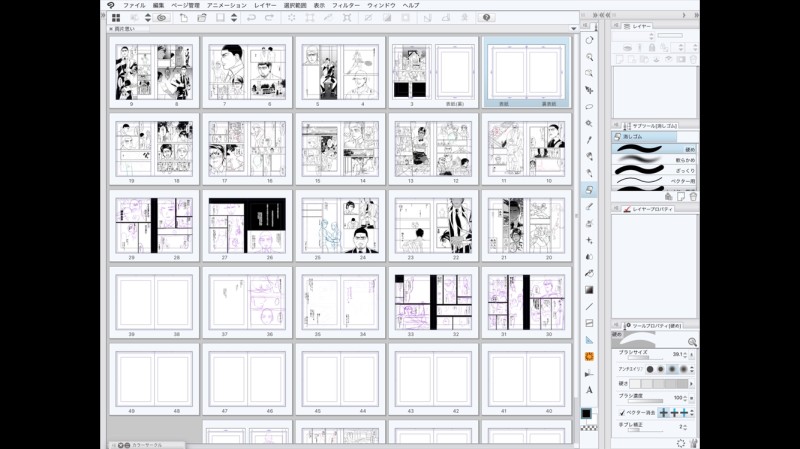
Task: Open the 編集 menu
Action: point(159,5)
